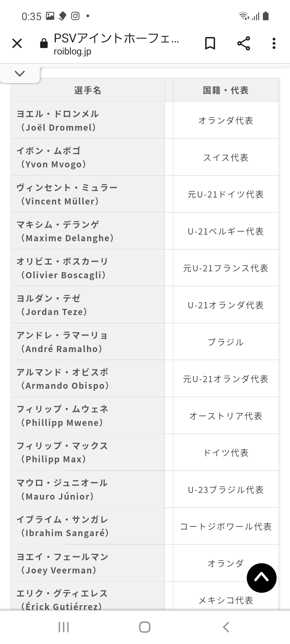
Task: Tap the Instagram notification icon
Action: 75,16
